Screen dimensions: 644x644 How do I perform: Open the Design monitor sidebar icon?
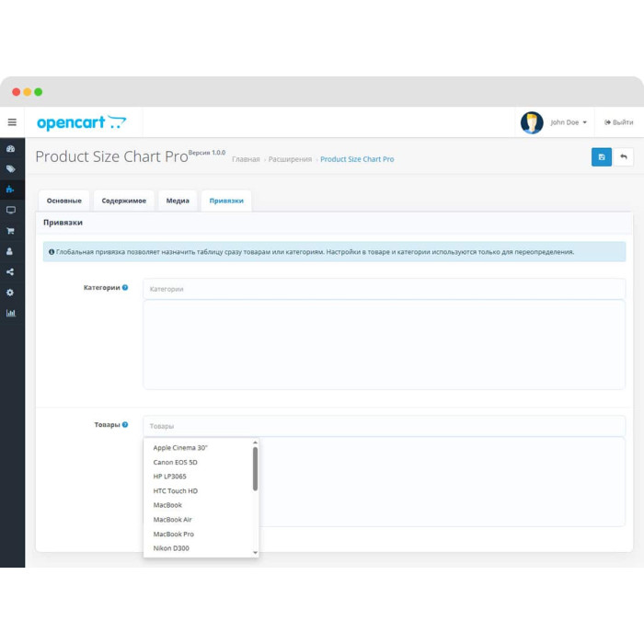pos(11,211)
